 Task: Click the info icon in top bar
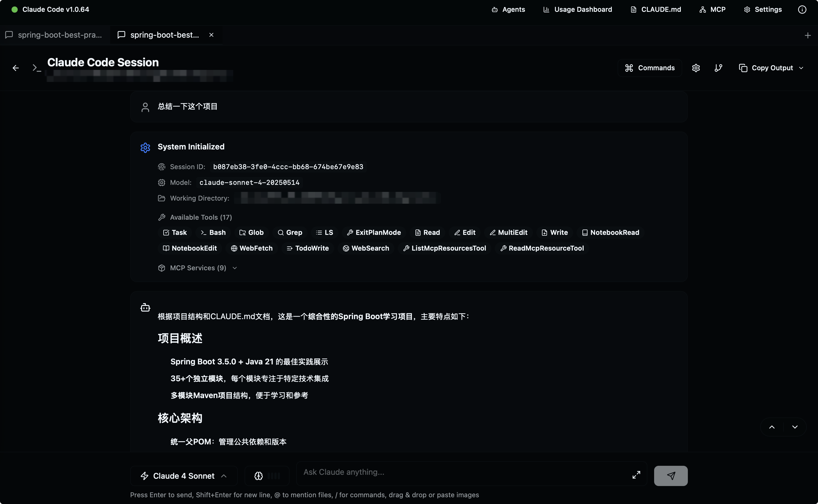802,9
